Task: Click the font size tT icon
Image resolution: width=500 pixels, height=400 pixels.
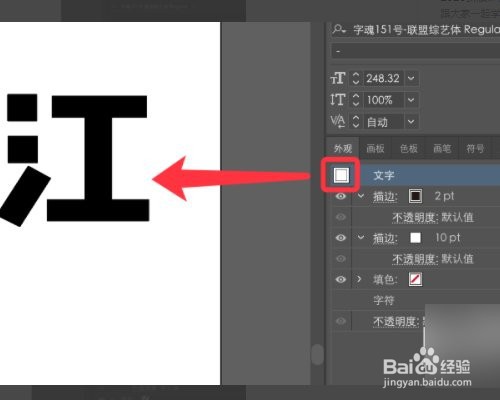Action: 337,78
